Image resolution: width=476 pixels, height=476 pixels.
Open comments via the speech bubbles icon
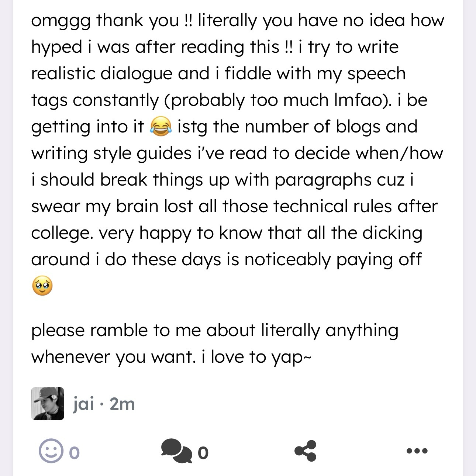[x=176, y=451]
